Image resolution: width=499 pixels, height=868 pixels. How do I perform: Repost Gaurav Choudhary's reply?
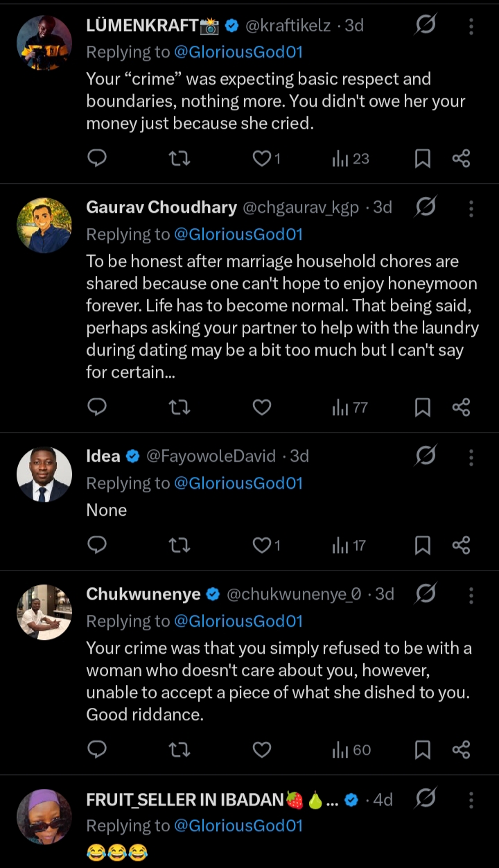[x=180, y=408]
